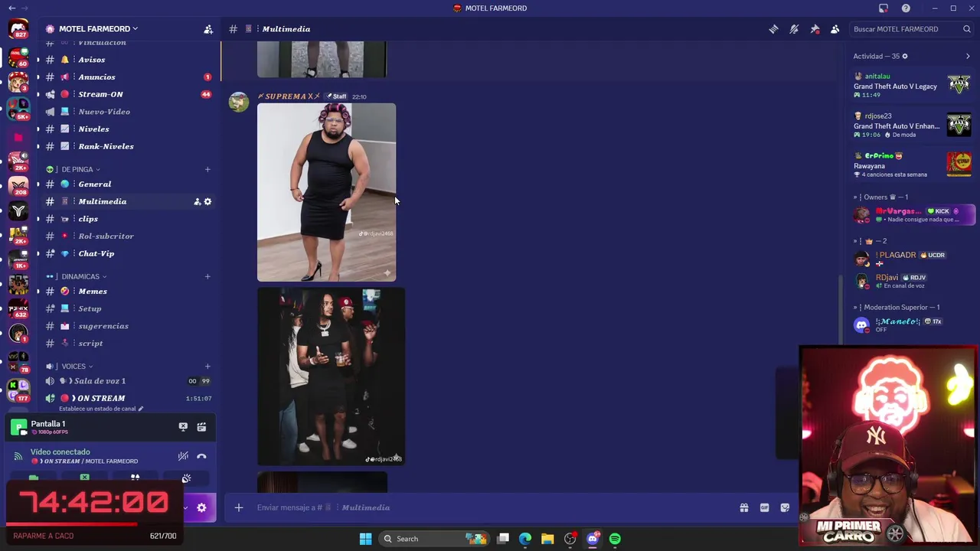Open the soundboard button in voice panel
The height and width of the screenshot is (551, 980).
coord(186,478)
